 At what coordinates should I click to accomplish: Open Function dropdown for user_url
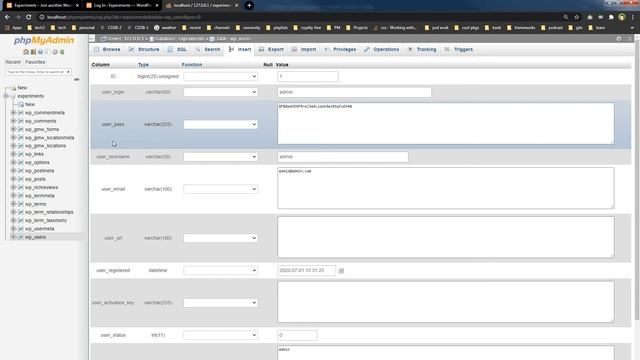tap(220, 238)
